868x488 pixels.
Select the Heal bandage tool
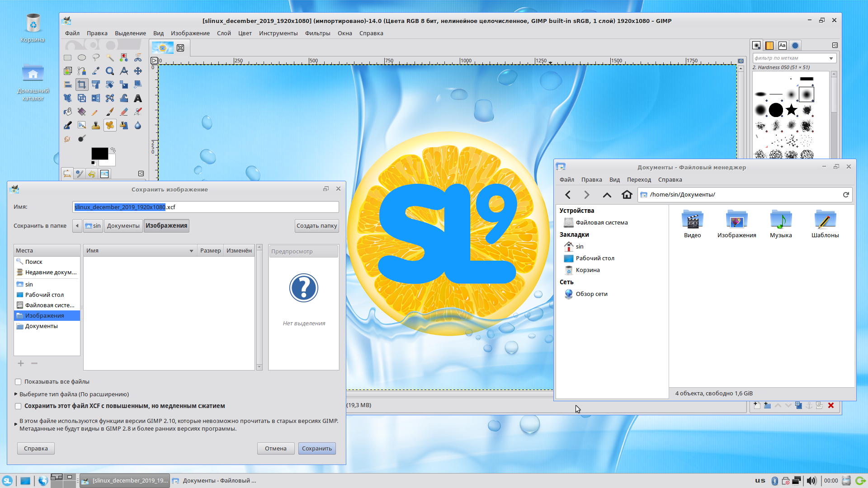pos(110,125)
